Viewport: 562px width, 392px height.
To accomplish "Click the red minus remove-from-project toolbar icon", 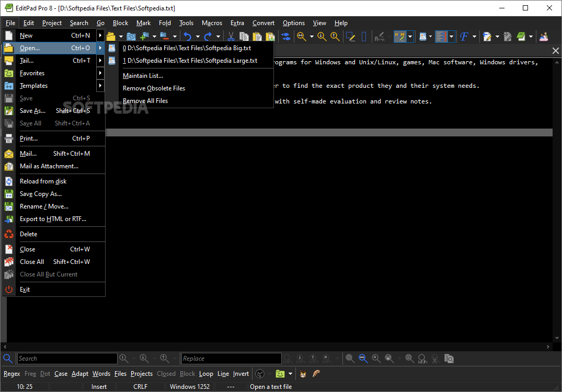I will pos(165,36).
